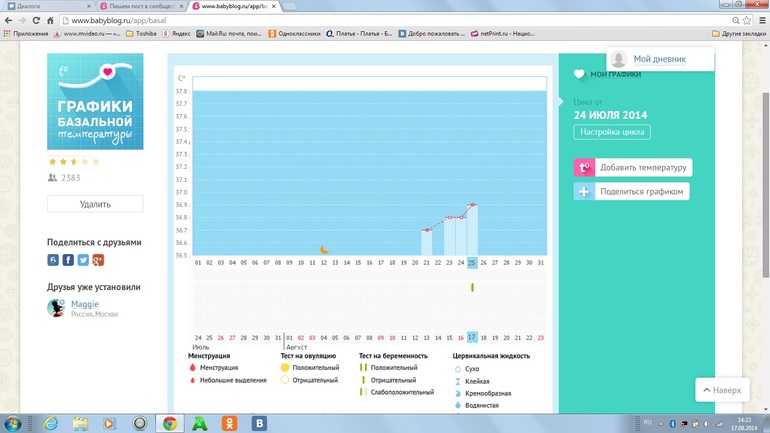Bookmark this page with the star icon
The height and width of the screenshot is (433, 770).
pos(743,20)
